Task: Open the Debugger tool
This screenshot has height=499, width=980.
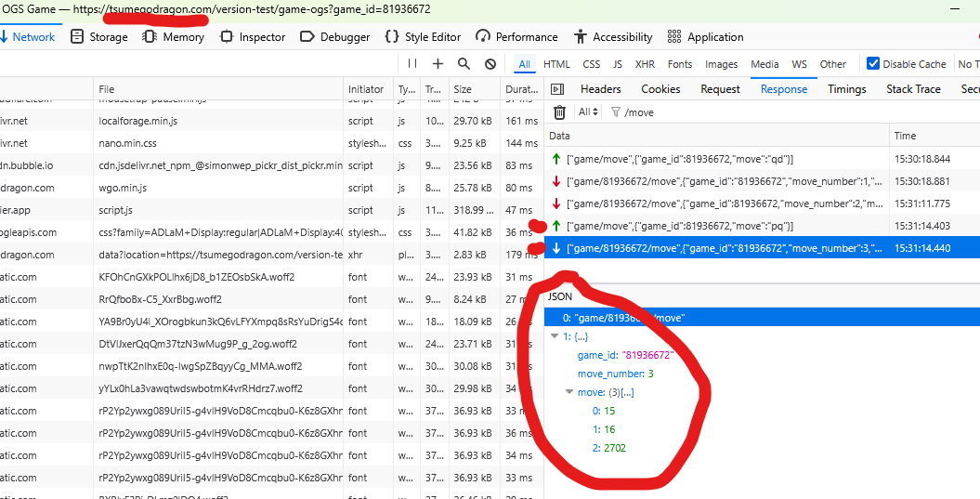Action: click(x=334, y=37)
